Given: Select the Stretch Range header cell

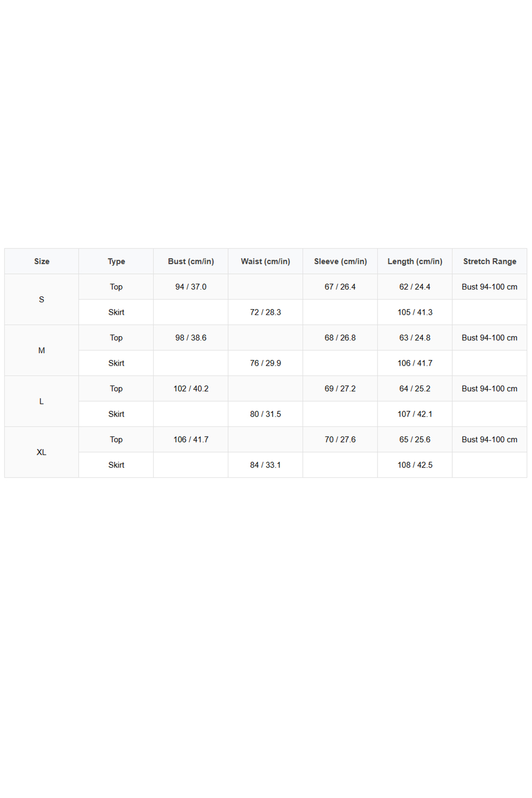Looking at the screenshot, I should click(489, 261).
